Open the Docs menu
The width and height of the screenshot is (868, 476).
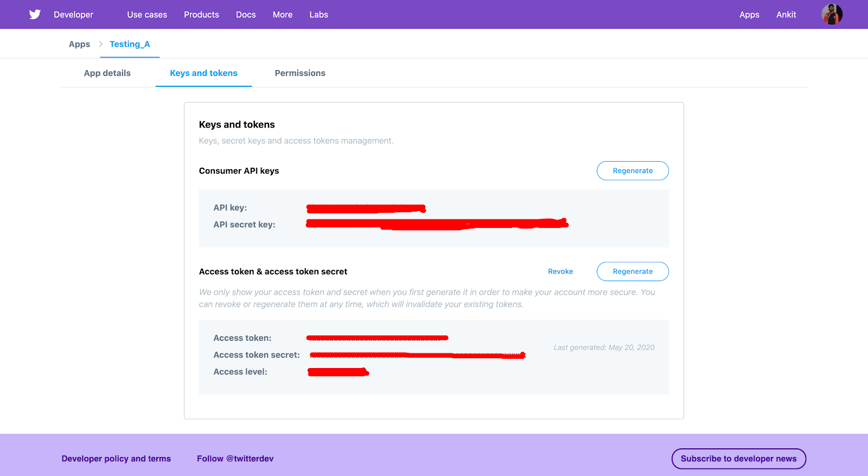246,15
